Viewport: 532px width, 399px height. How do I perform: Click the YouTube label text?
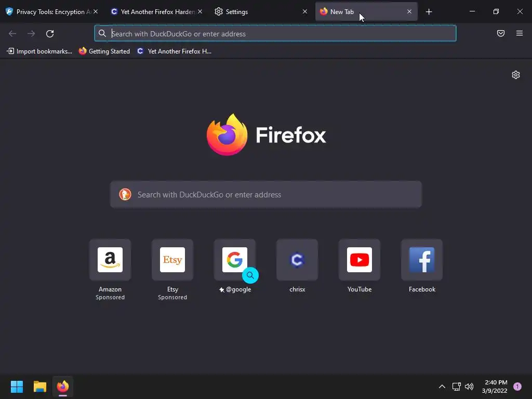point(360,289)
